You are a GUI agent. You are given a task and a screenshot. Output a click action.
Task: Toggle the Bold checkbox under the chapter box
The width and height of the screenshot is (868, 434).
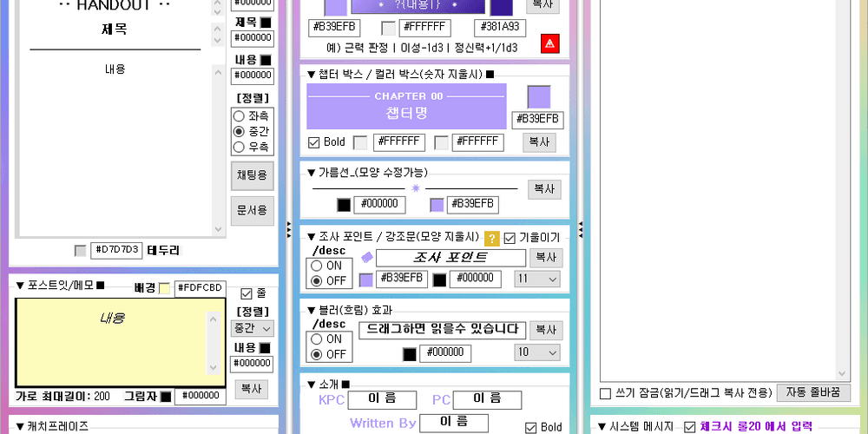coord(313,142)
